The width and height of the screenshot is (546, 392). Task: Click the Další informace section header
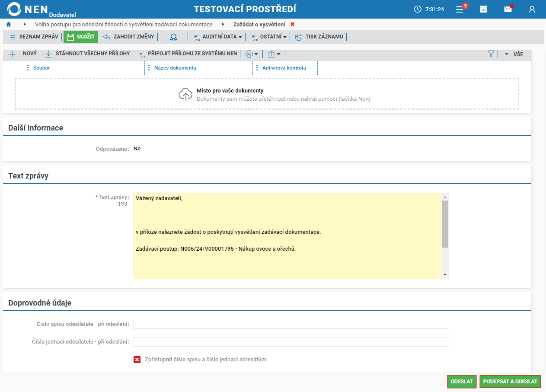pos(36,128)
